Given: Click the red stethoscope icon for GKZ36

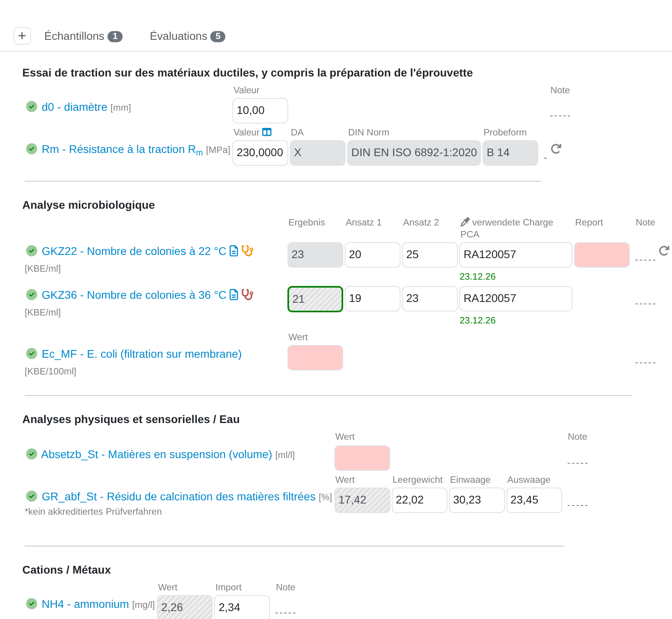Looking at the screenshot, I should (247, 294).
